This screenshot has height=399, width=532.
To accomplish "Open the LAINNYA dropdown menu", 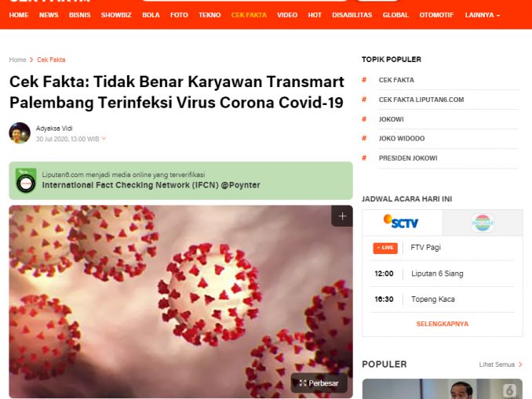I will click(482, 15).
